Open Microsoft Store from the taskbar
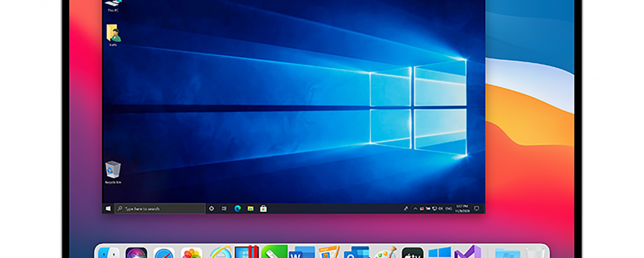The width and height of the screenshot is (644, 258). click(x=263, y=208)
